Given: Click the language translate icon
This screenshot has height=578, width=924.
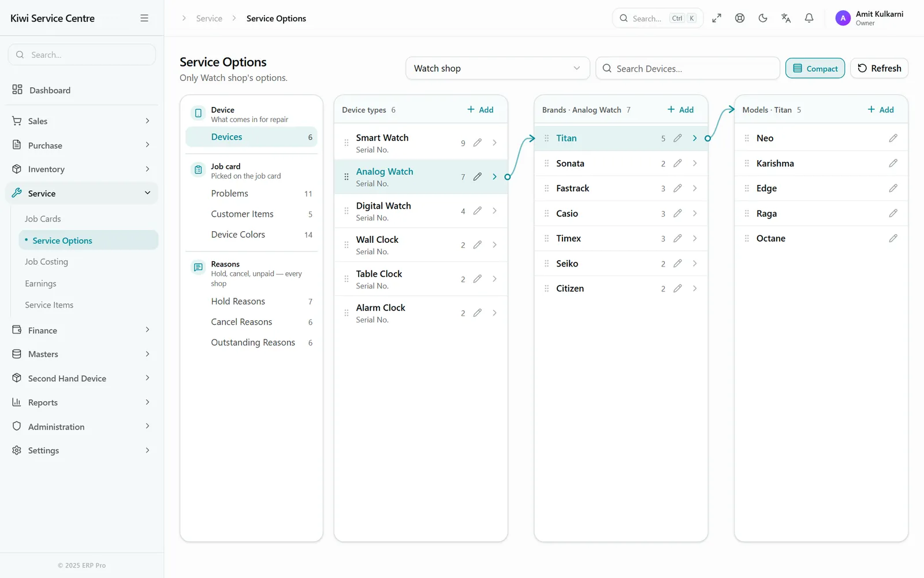Looking at the screenshot, I should tap(786, 18).
